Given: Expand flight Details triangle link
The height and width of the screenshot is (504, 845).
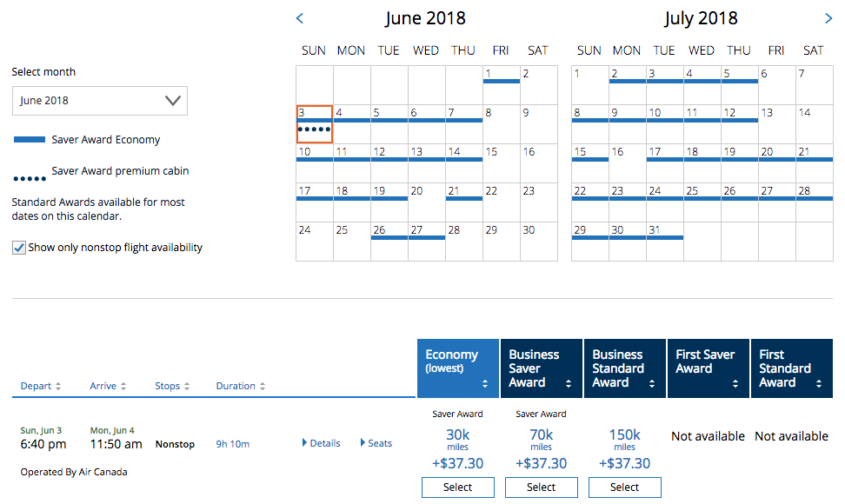Looking at the screenshot, I should (321, 443).
